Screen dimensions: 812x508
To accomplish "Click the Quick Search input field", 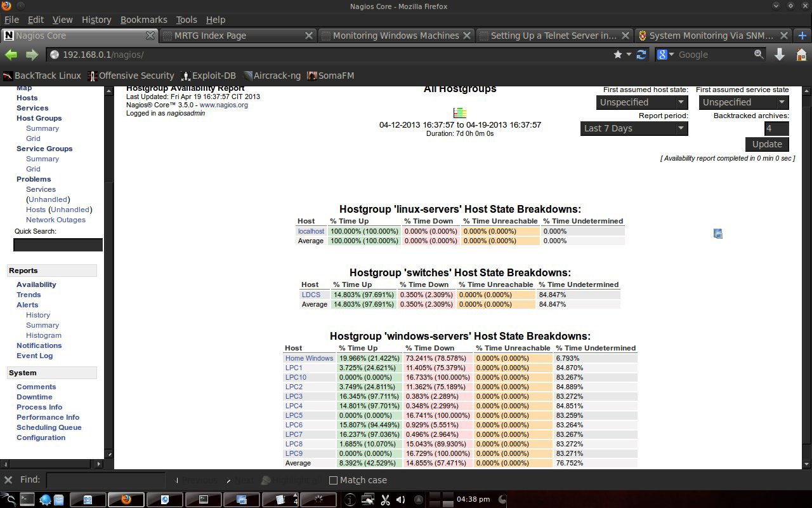I will (58, 244).
